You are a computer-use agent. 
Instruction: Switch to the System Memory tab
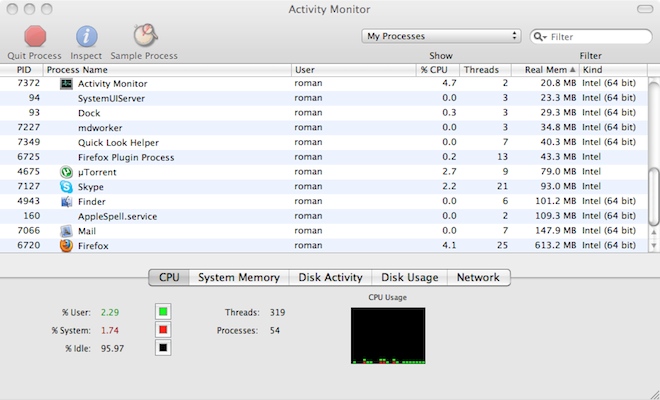pyautogui.click(x=239, y=277)
